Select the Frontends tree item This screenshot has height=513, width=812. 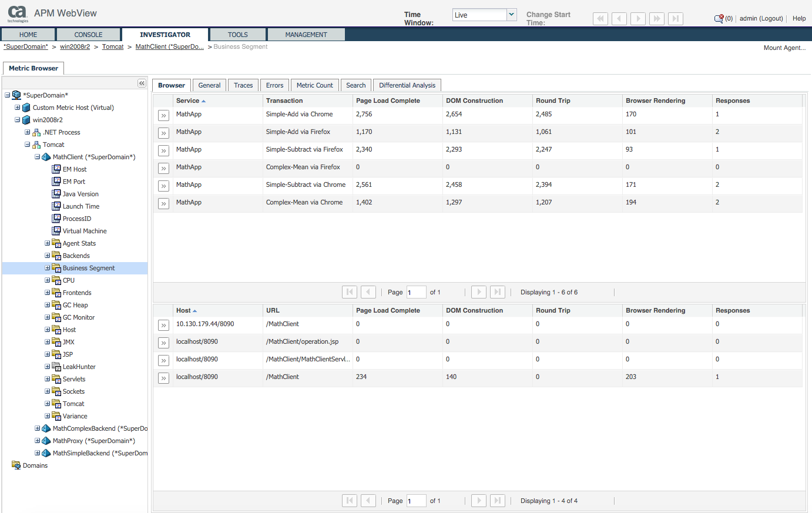[77, 293]
